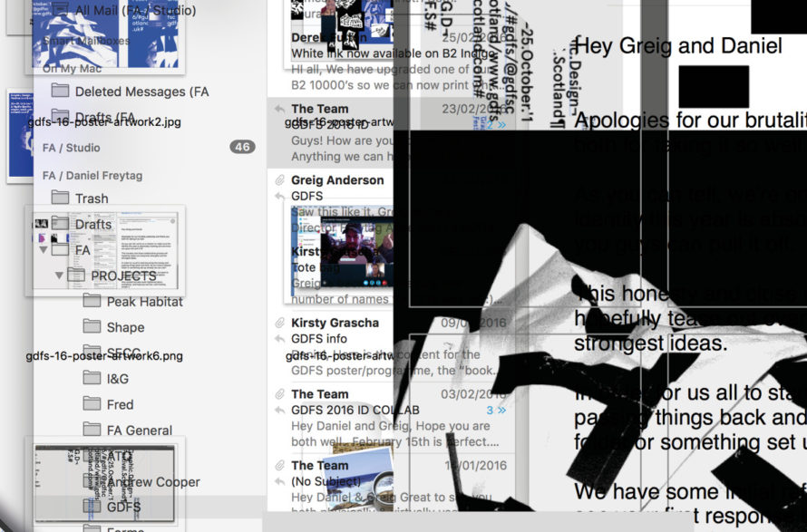
Task: Click the reply arrow beside Greig Anderson's GDFS subject
Action: point(279,196)
